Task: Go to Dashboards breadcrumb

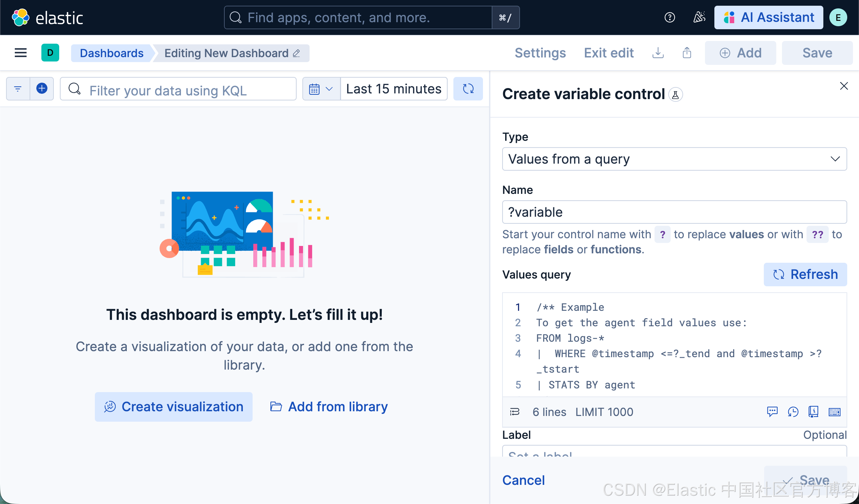Action: click(x=111, y=53)
